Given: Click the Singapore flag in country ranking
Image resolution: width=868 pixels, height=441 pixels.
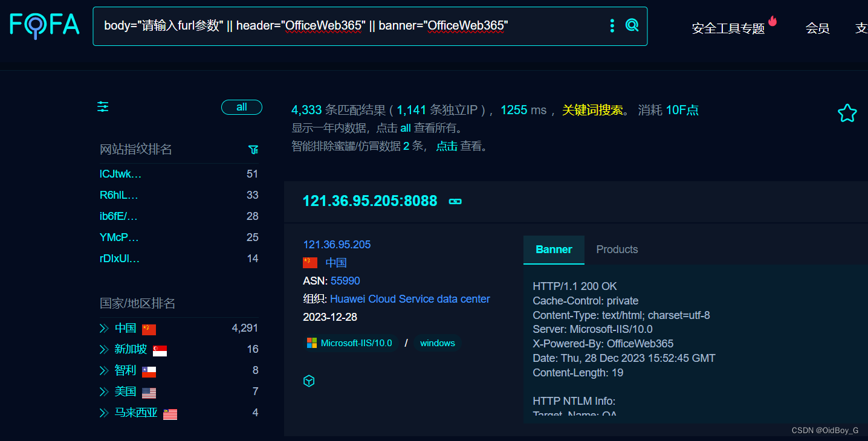Looking at the screenshot, I should coord(160,350).
